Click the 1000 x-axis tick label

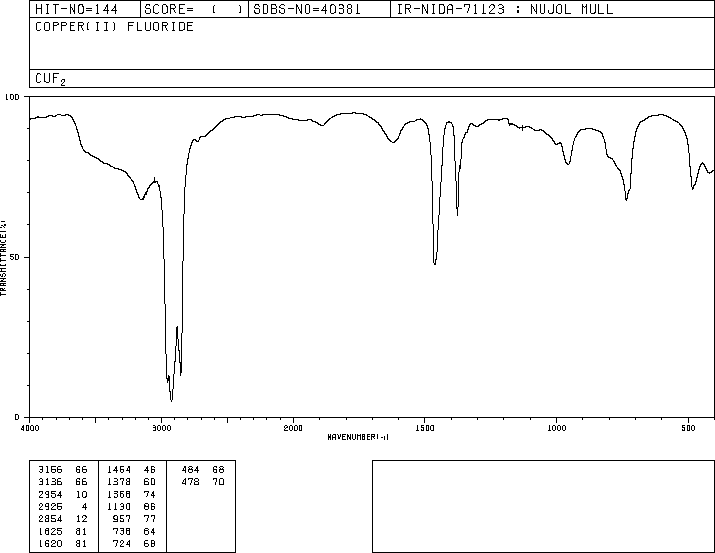556,428
